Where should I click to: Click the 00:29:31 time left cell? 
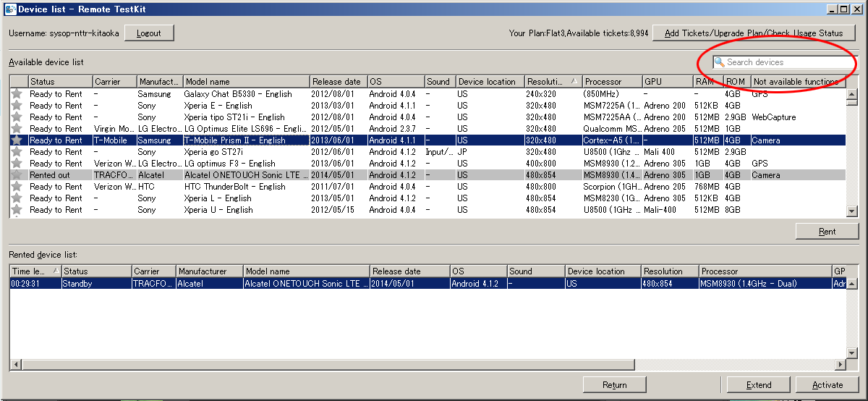[x=35, y=284]
